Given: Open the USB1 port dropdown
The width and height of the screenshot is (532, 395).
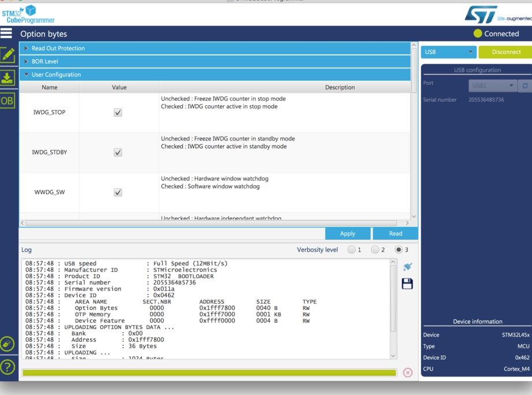Looking at the screenshot, I should (493, 86).
